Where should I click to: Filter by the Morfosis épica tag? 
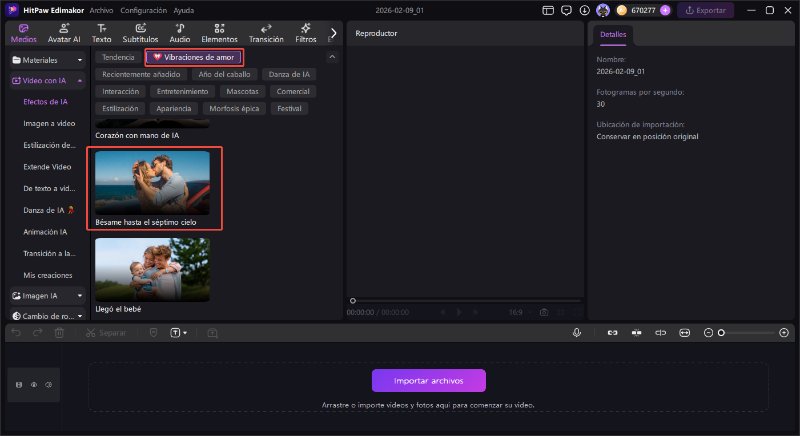(234, 109)
